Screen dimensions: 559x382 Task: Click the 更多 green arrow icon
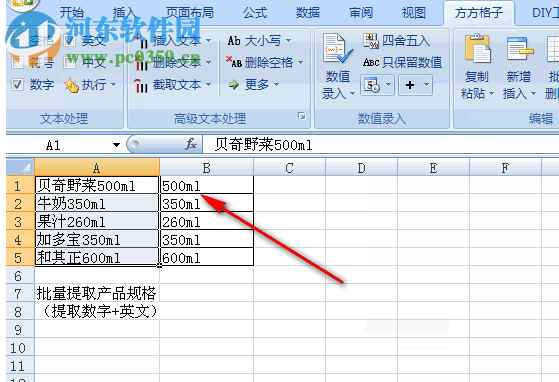point(234,84)
